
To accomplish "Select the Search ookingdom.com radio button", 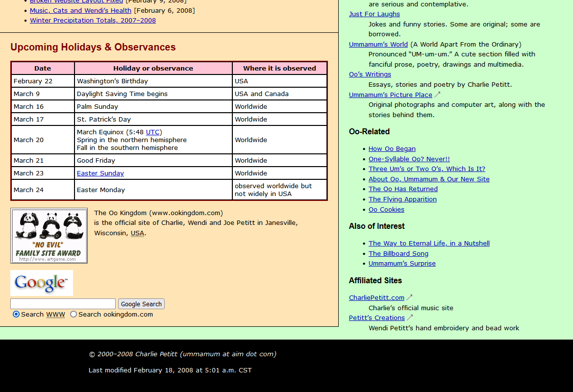I will (x=74, y=314).
